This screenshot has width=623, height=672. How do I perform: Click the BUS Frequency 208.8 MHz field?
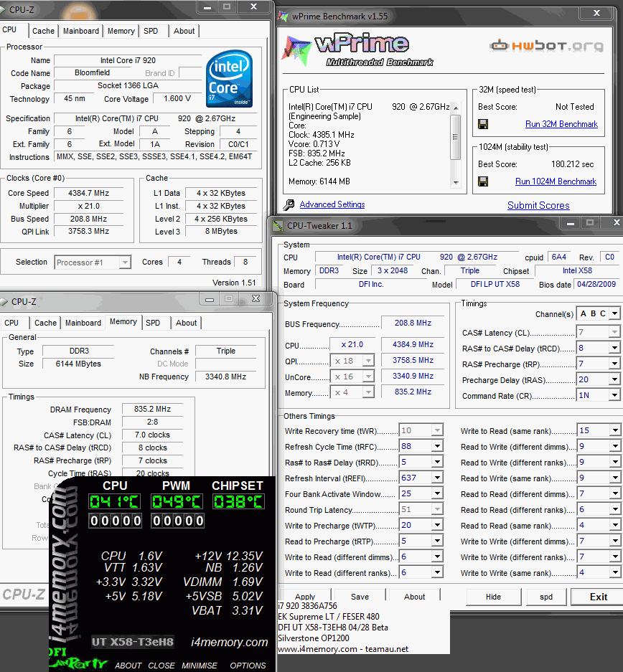(x=413, y=323)
